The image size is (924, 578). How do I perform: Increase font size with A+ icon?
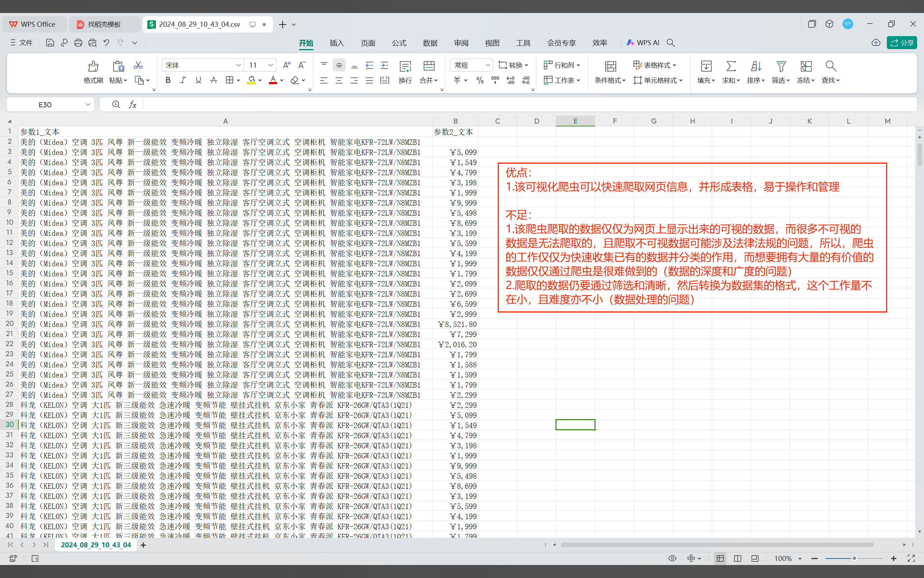(287, 65)
